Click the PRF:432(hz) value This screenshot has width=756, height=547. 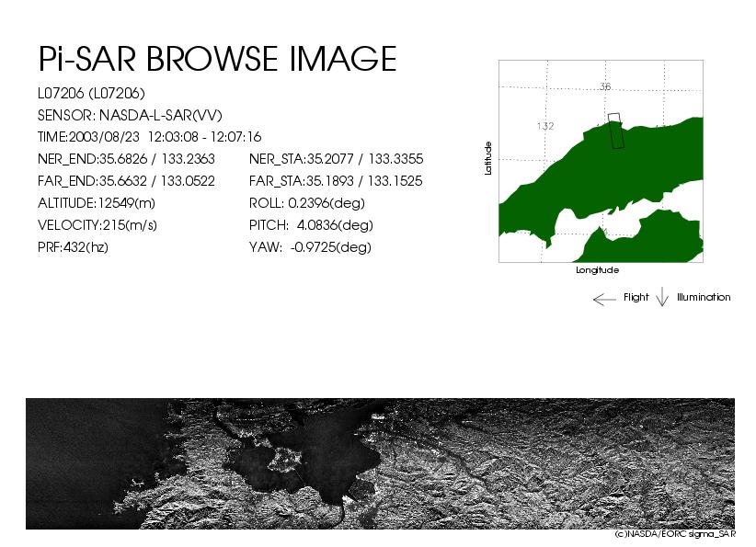73,247
